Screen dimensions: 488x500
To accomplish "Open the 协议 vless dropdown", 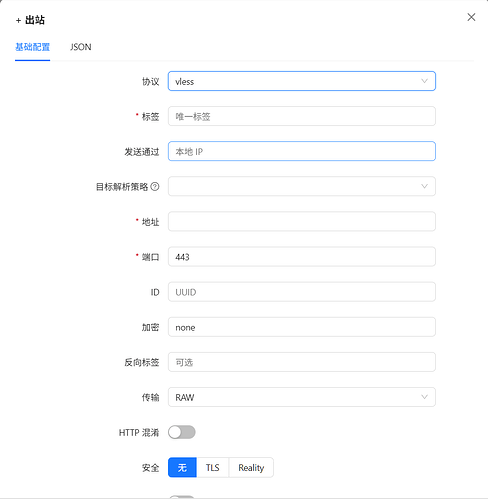I will (x=302, y=81).
